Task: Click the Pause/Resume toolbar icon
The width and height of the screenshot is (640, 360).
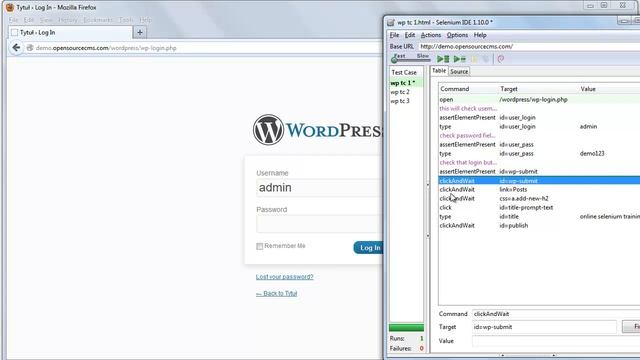Action: (474, 59)
